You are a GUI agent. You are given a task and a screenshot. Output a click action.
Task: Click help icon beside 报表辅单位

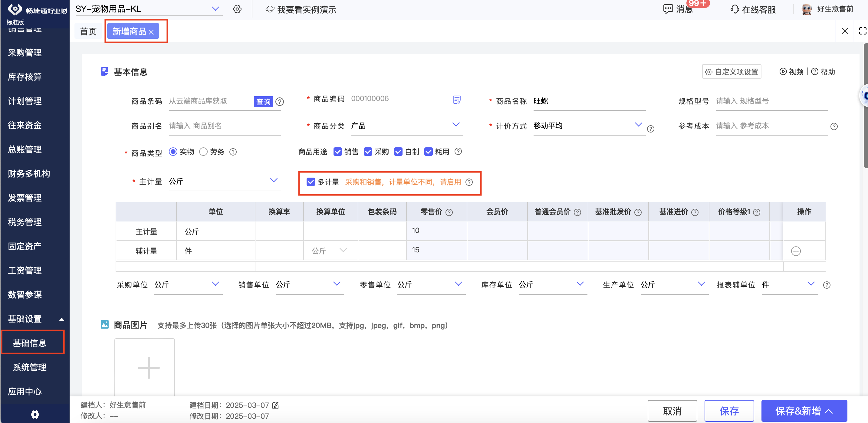coord(827,285)
